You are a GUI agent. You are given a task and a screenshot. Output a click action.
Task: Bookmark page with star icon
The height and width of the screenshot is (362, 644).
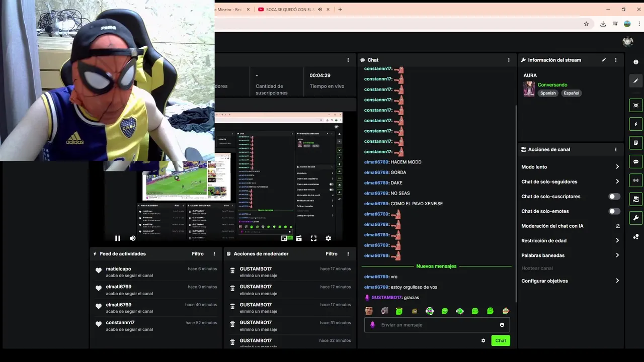click(x=586, y=24)
